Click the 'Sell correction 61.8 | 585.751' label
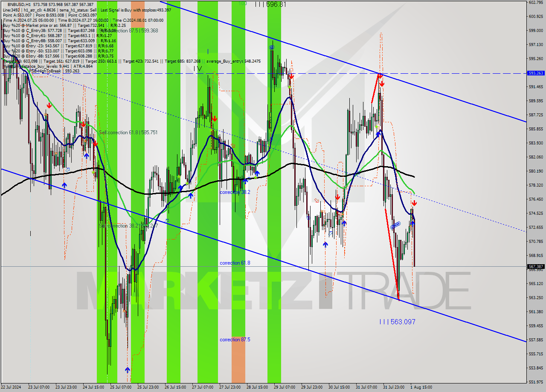546x392 pixels. click(x=128, y=133)
